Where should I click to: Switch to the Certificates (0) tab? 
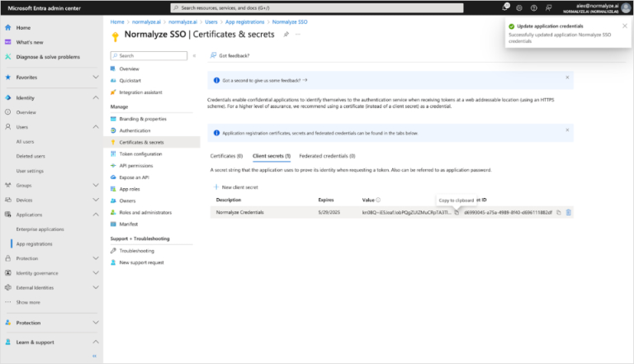tap(226, 155)
